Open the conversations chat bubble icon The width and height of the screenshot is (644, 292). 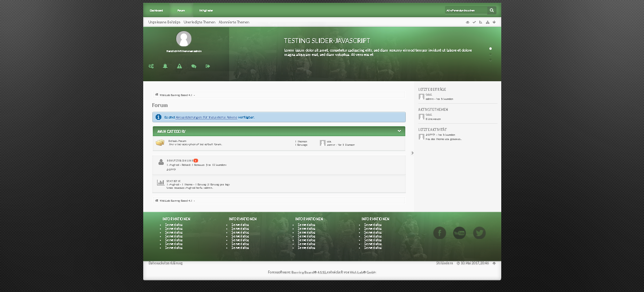[x=193, y=66]
